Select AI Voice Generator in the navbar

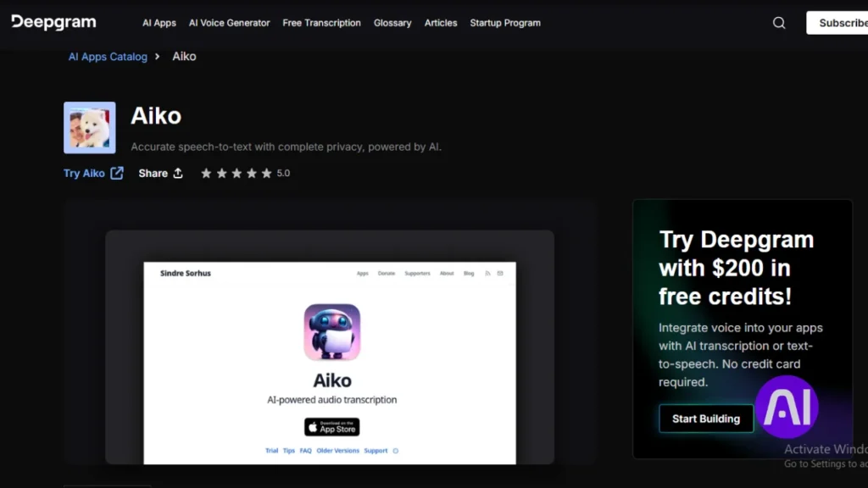coord(229,23)
